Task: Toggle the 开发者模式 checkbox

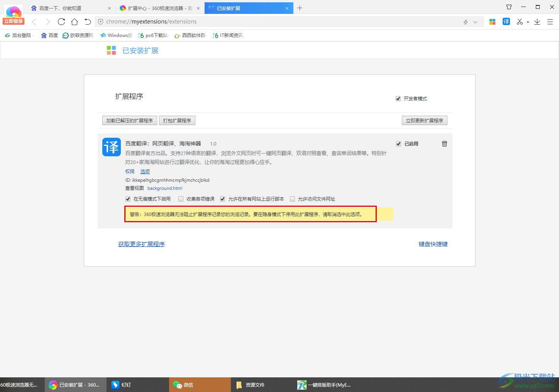Action: [398, 99]
